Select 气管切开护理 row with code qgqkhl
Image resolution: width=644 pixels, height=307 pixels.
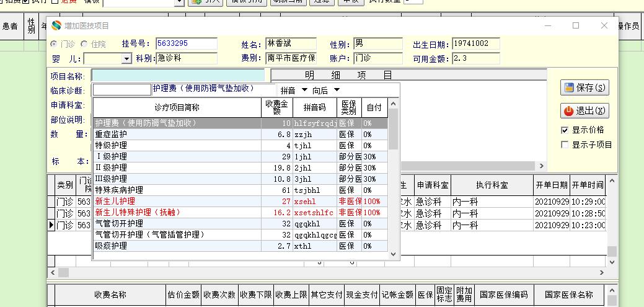[240, 223]
